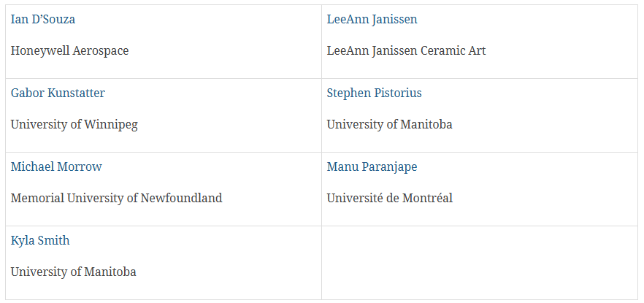This screenshot has height=303, width=644.
Task: Click the word Montréal in the affiliation
Action: 427,199
